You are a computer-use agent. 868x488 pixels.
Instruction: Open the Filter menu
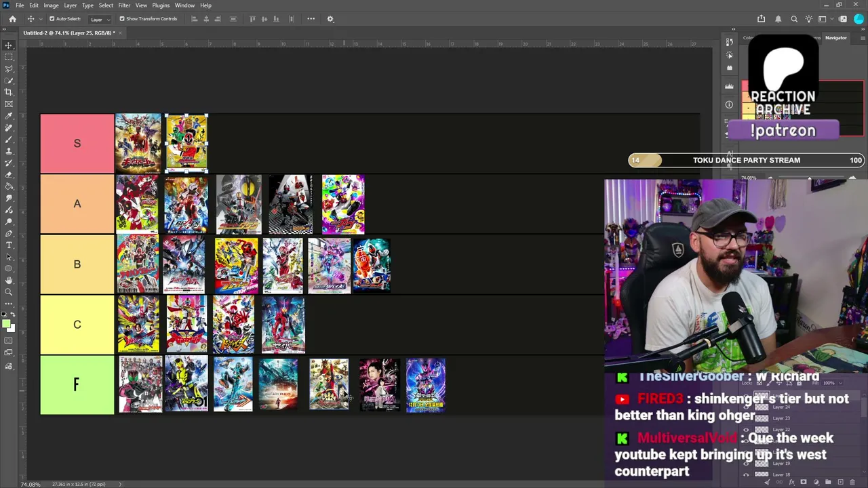coord(124,5)
